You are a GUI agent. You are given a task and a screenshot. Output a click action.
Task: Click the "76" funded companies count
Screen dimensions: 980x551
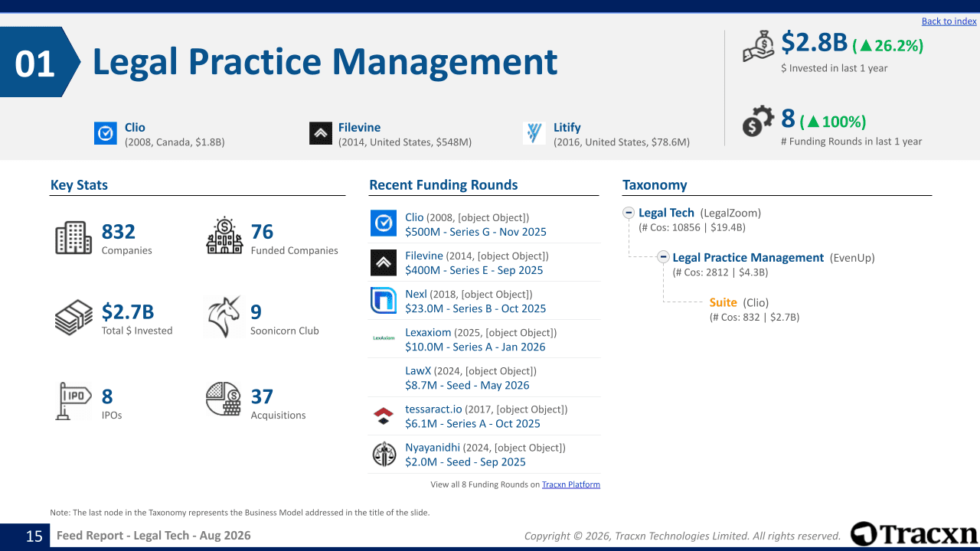click(x=262, y=232)
